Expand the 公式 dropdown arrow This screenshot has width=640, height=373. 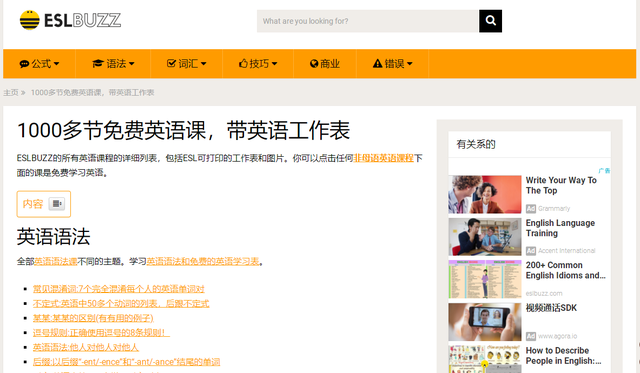tap(56, 64)
